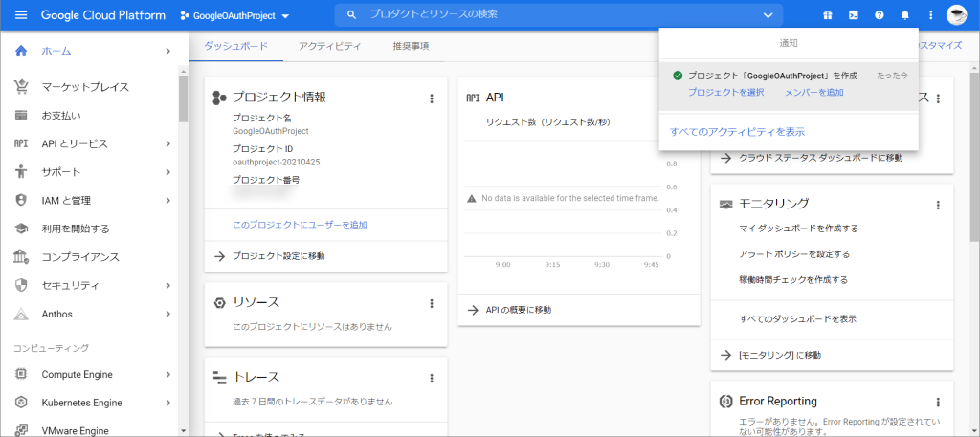
Task: Click the IAM と管理 shield icon
Action: tap(21, 201)
